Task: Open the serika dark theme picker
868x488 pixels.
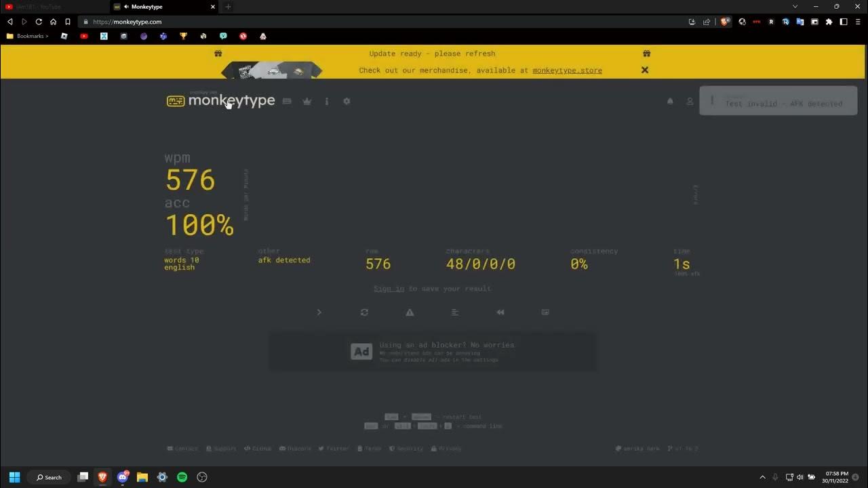Action: tap(637, 449)
